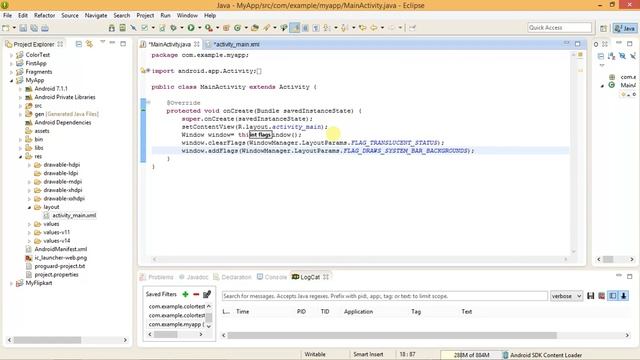Click Collapse All in Project Explorer

click(78, 44)
